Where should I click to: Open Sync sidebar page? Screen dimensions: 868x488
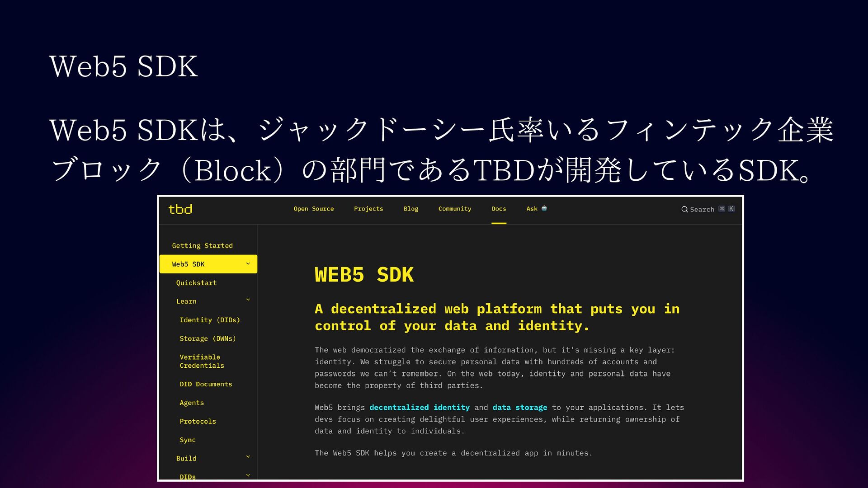tap(188, 440)
